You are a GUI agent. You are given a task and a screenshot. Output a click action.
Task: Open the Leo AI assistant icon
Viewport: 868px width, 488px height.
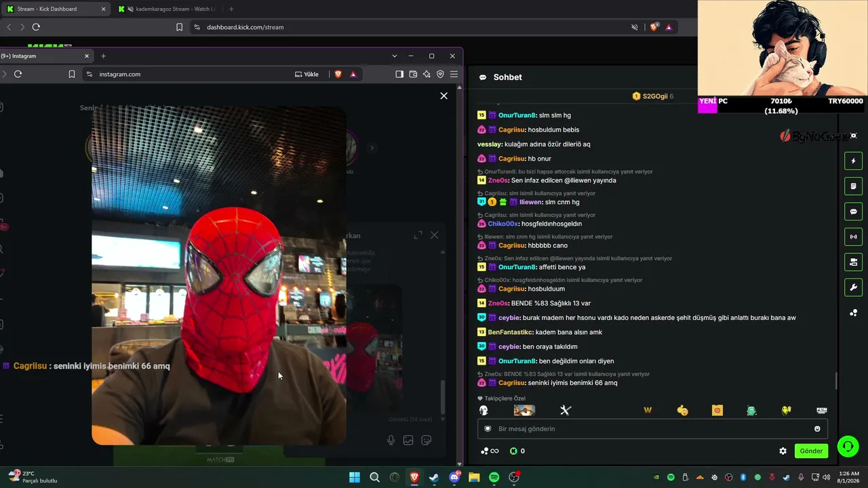(x=427, y=74)
